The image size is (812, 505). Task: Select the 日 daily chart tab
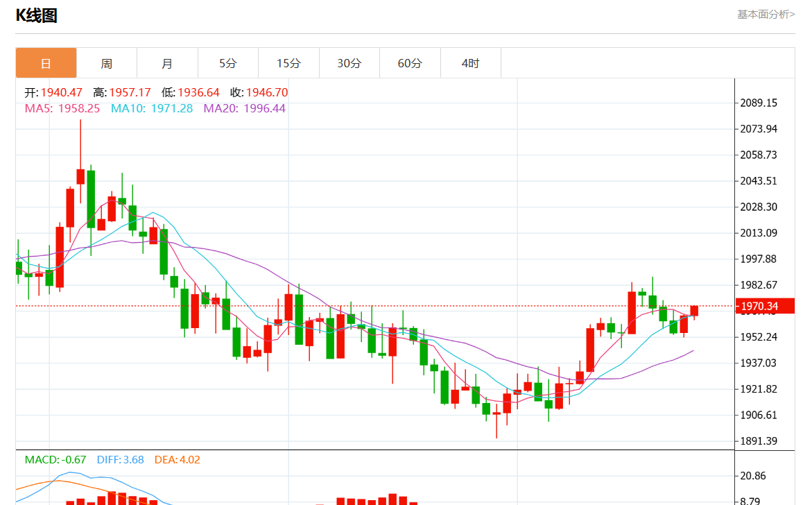pyautogui.click(x=46, y=63)
